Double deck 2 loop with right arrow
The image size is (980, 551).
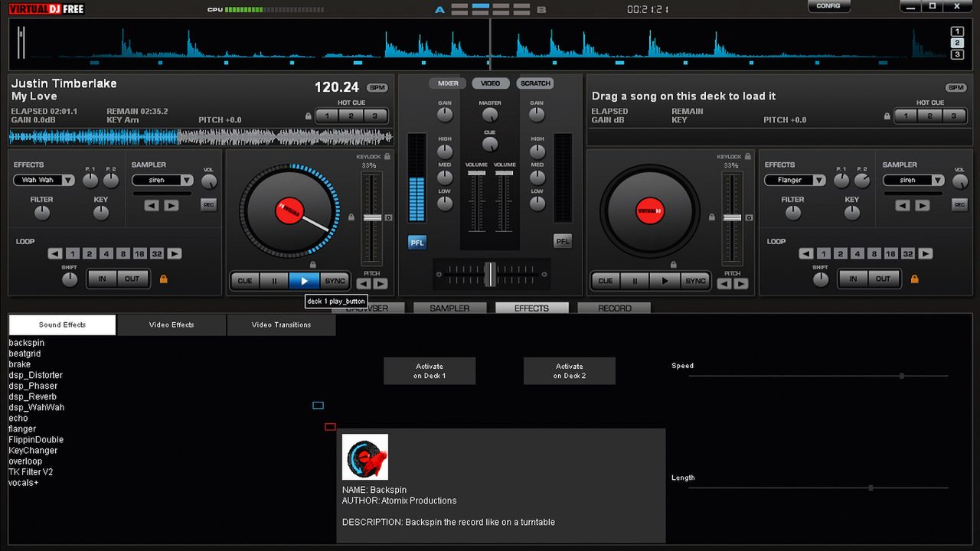pos(926,254)
